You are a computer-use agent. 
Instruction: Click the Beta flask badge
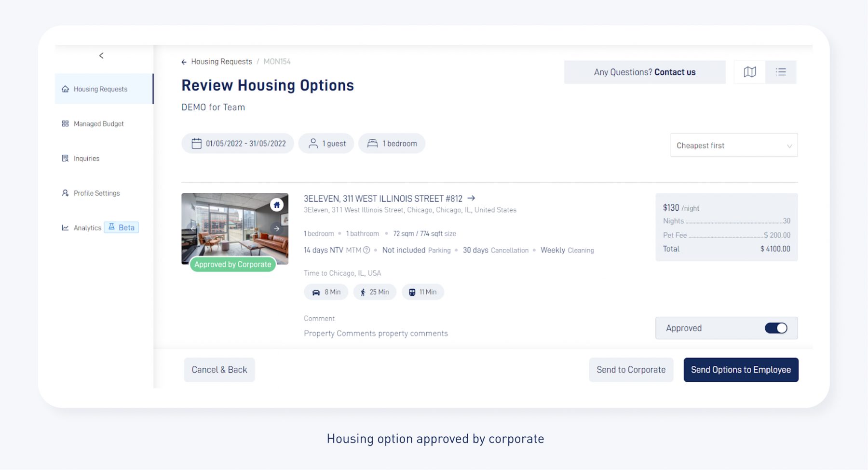click(x=122, y=228)
